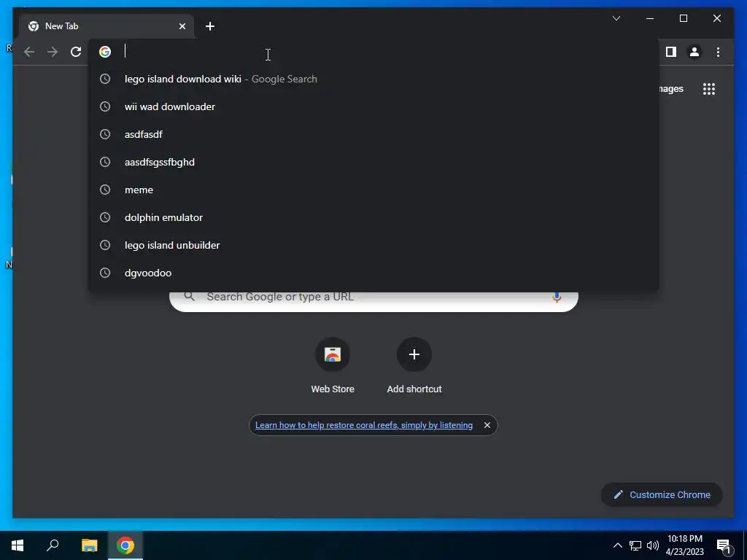
Task: Choose suggestion dolphin emulator
Action: [373, 217]
